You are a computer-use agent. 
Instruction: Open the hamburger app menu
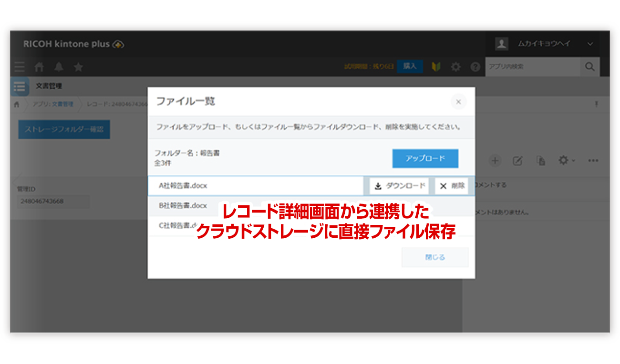(19, 67)
